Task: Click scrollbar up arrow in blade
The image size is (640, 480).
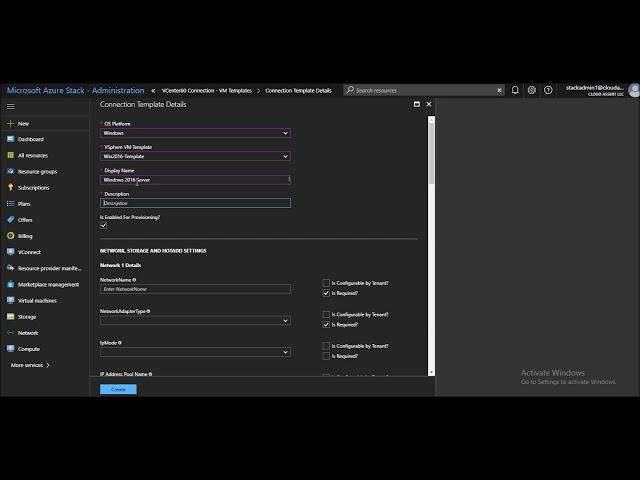Action: tap(431, 119)
